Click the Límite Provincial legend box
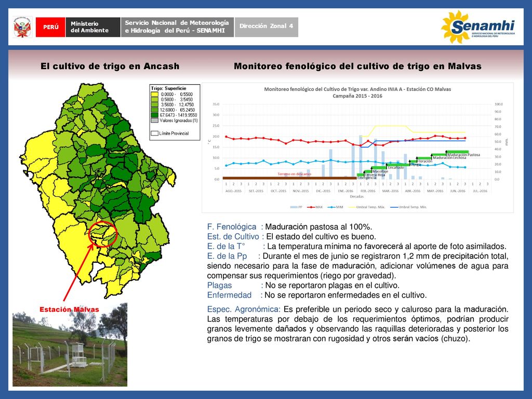Viewport: 532px width, 399px height. coord(155,134)
